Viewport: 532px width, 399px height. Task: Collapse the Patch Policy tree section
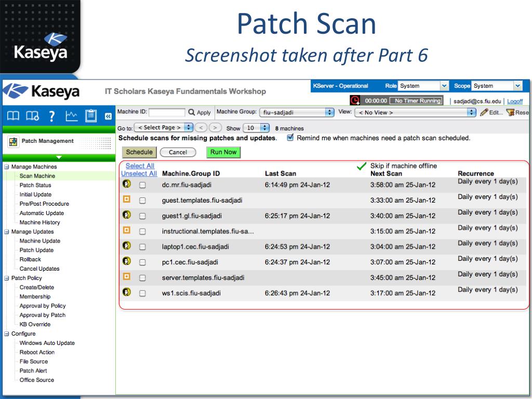[x=6, y=278]
